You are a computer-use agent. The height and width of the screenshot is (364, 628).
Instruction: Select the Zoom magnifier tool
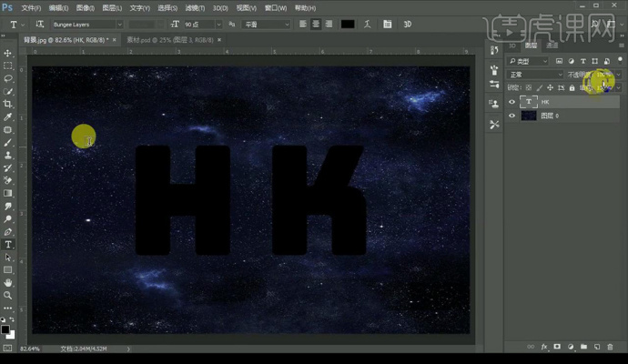coord(8,295)
